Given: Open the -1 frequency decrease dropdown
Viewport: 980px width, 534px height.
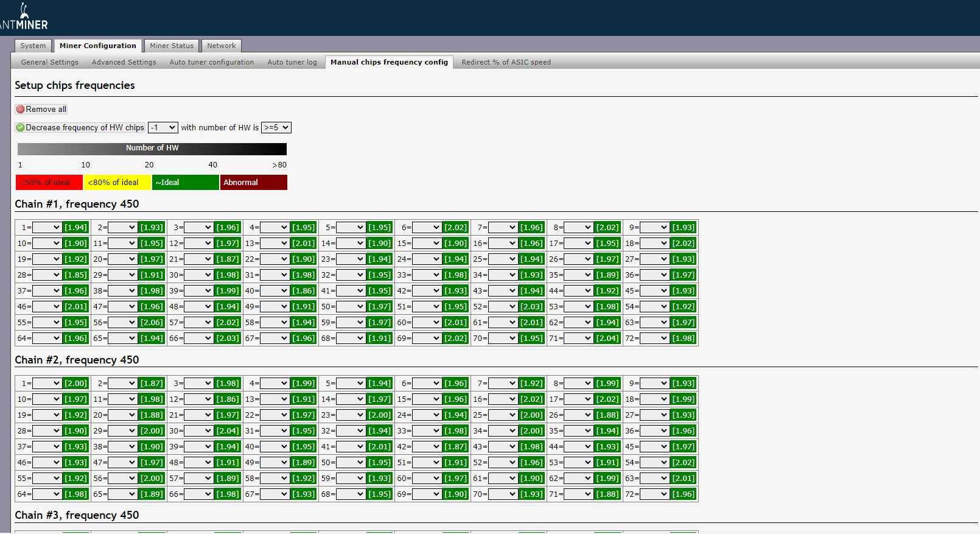Looking at the screenshot, I should pos(163,128).
